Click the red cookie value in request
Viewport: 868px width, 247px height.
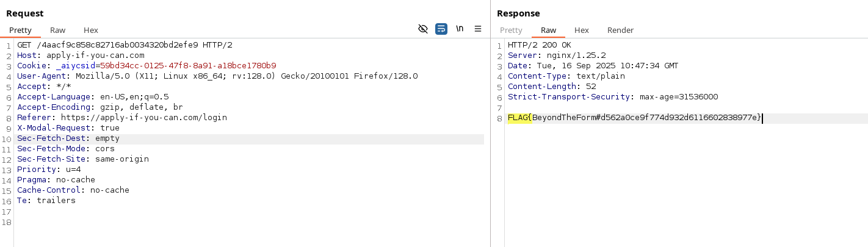tap(188, 66)
